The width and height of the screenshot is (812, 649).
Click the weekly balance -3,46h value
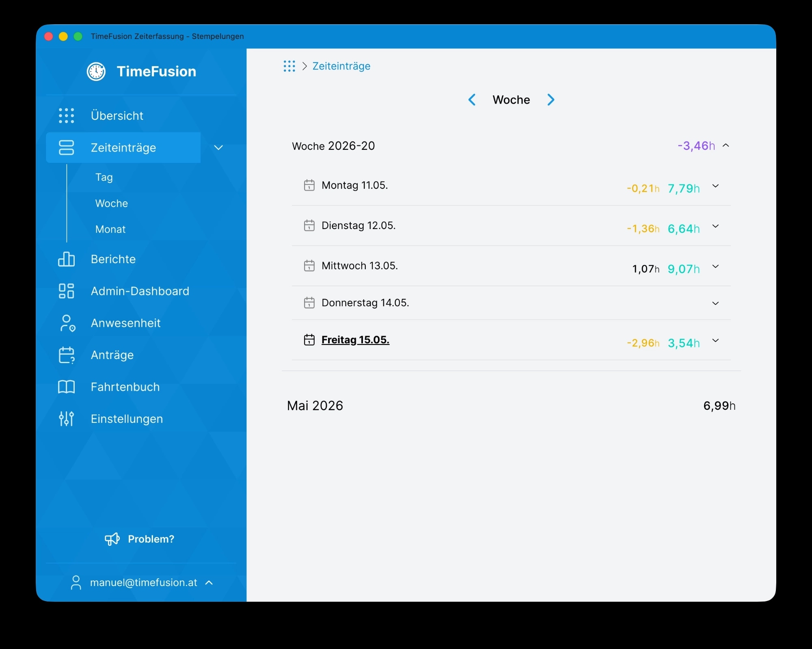(x=696, y=146)
